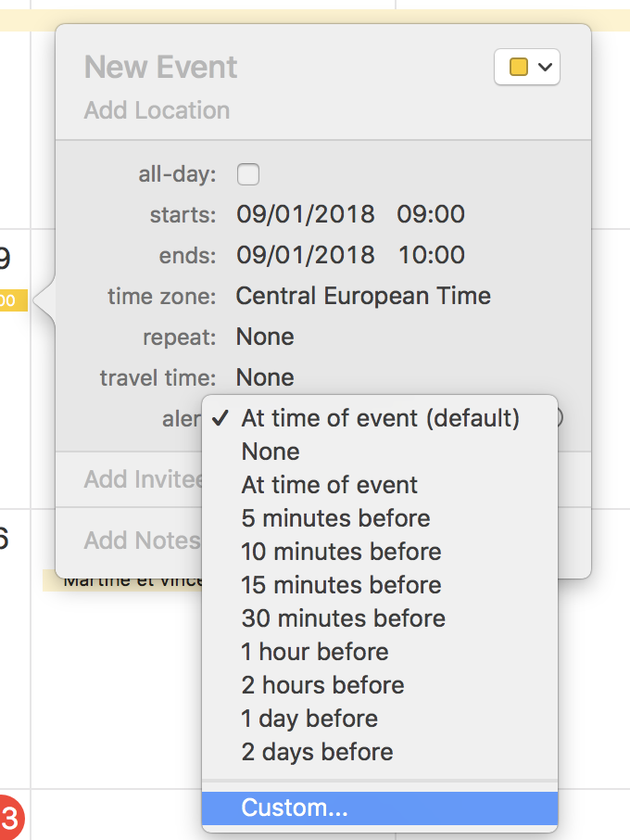Pick 15 minutes before alert

tap(380, 585)
